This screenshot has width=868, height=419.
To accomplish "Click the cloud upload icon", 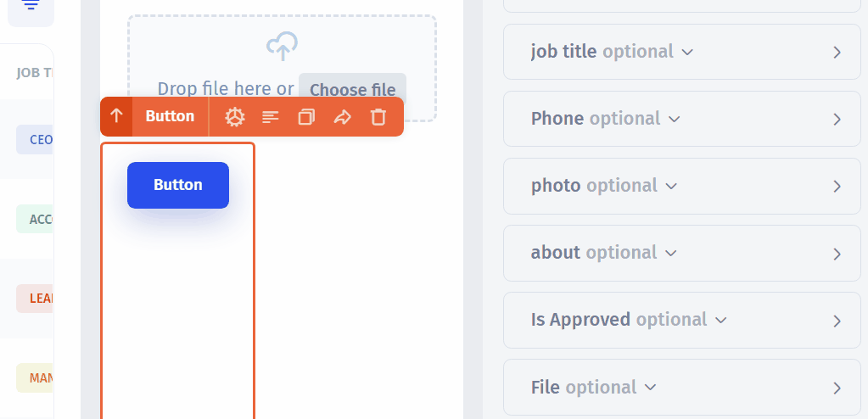I will (282, 47).
